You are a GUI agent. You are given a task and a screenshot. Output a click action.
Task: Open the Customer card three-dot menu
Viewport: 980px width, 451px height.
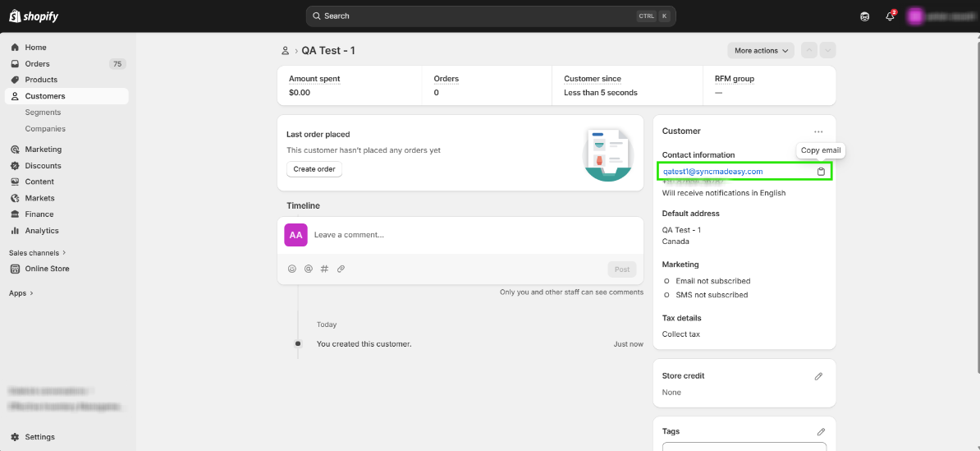(x=818, y=131)
